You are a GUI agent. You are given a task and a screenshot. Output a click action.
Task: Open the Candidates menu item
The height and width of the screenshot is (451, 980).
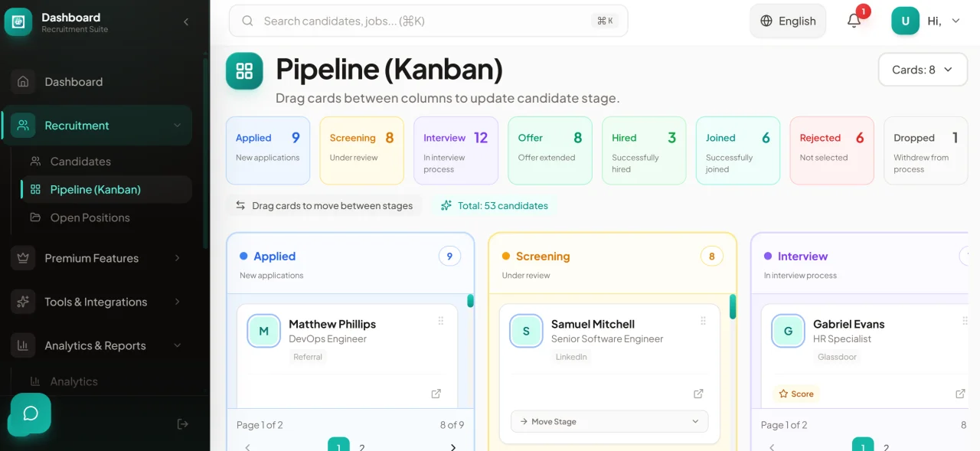(x=106, y=162)
